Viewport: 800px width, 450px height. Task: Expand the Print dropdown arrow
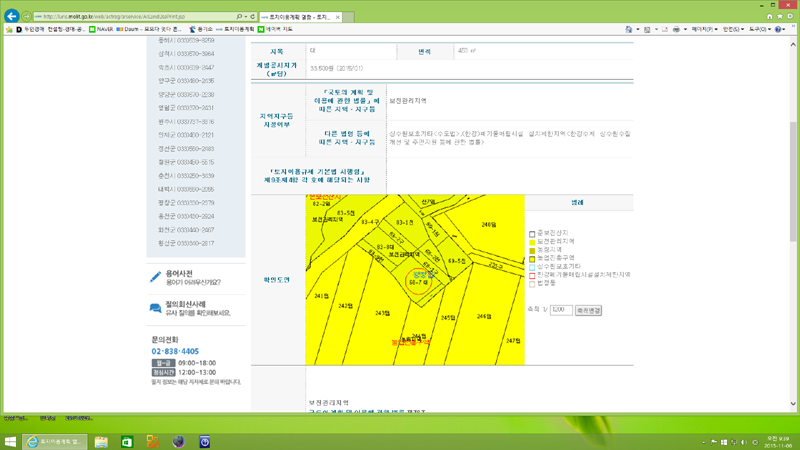(685, 30)
